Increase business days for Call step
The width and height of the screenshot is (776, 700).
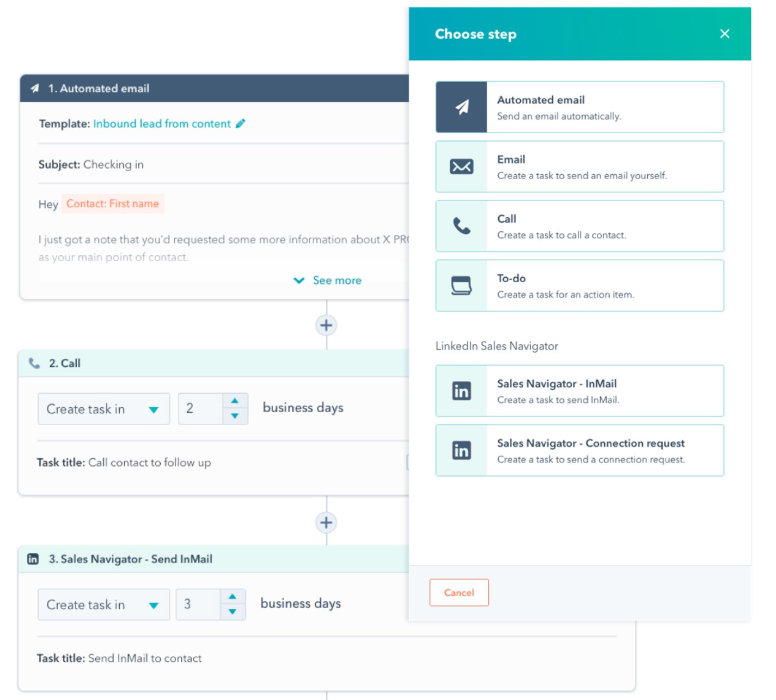235,401
